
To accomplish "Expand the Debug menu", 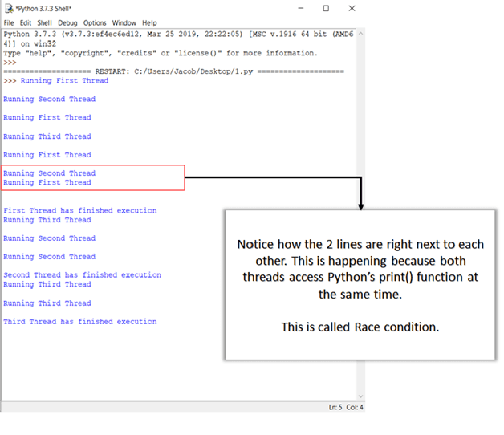I will tap(67, 23).
